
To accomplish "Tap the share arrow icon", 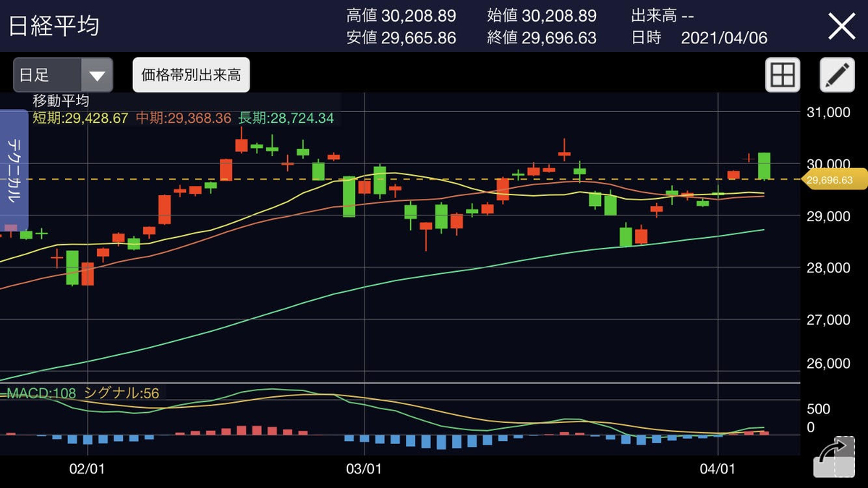I will click(834, 457).
